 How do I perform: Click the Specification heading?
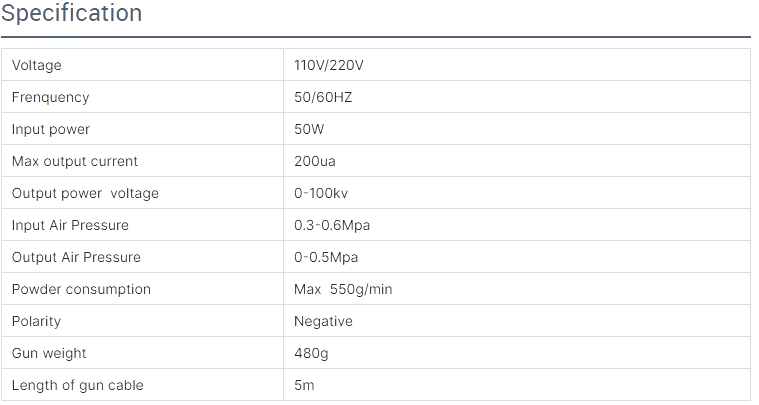click(x=71, y=14)
